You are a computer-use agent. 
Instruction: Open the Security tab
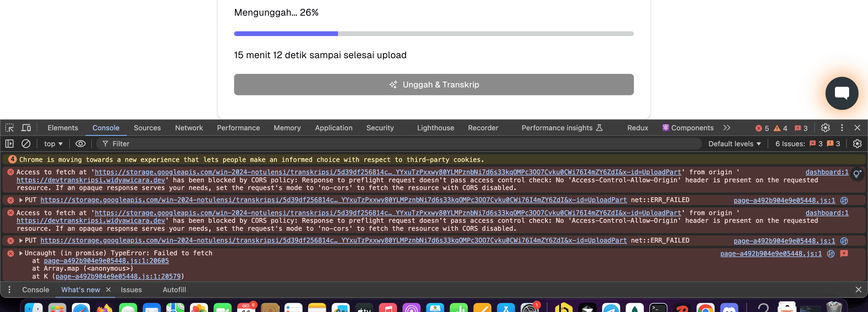coord(380,128)
